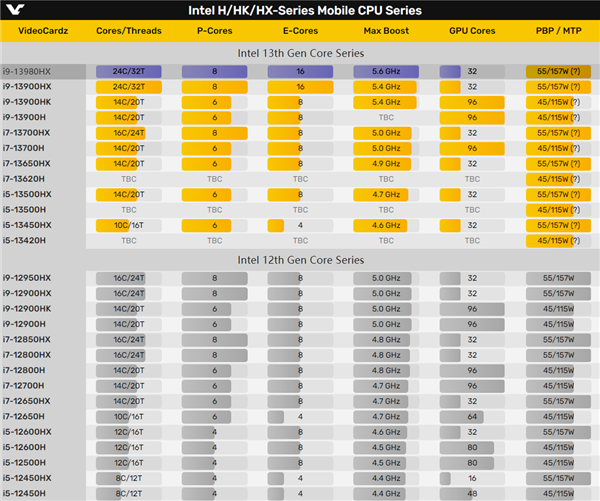Select the i5-12600H row label
Image resolution: width=600 pixels, height=501 pixels.
[x=24, y=447]
